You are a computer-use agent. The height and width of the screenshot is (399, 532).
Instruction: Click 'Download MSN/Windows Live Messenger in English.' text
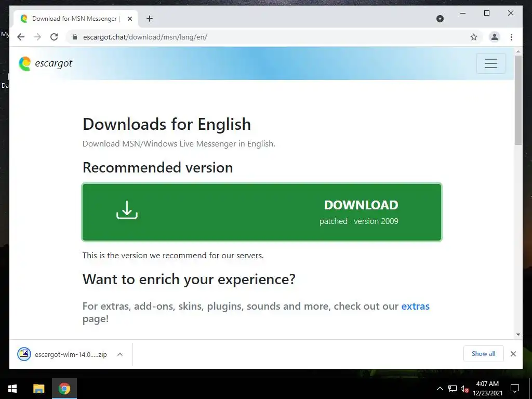[179, 143]
